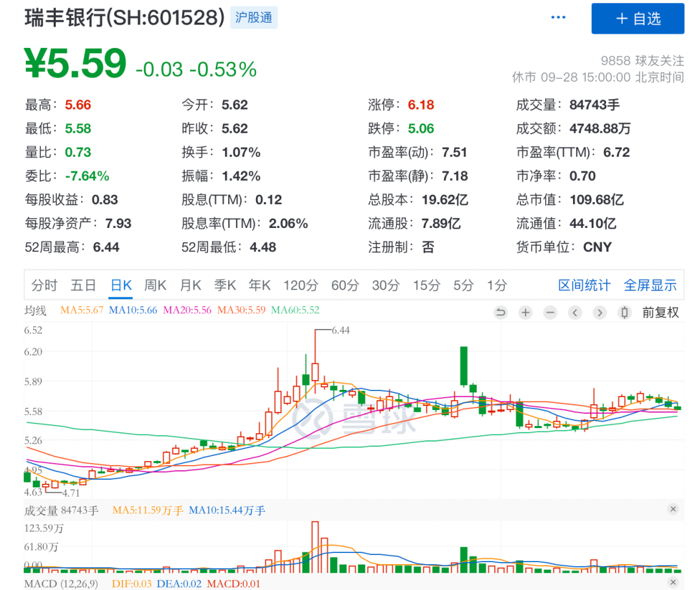The image size is (700, 590).
Task: Open 全屏显示 fullscreen view
Action: pos(650,285)
